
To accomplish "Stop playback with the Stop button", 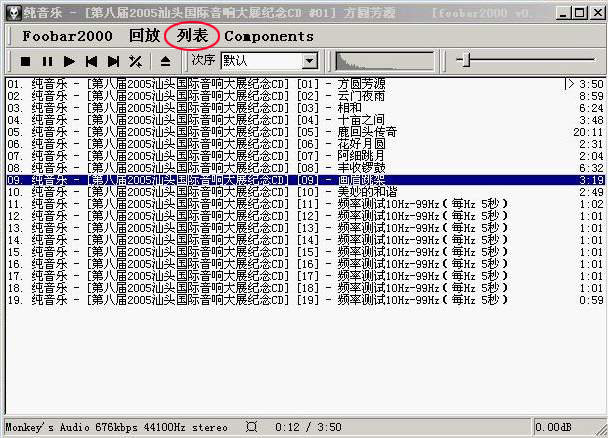I will [25, 61].
